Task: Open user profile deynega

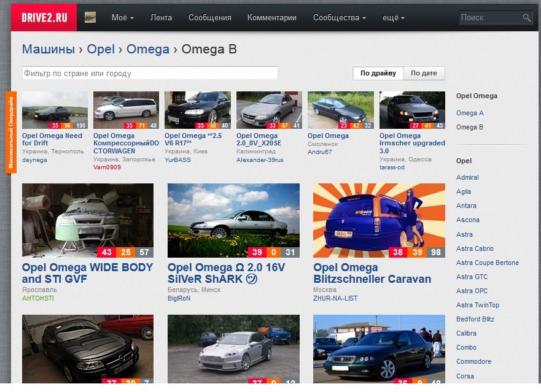Action: [34, 160]
